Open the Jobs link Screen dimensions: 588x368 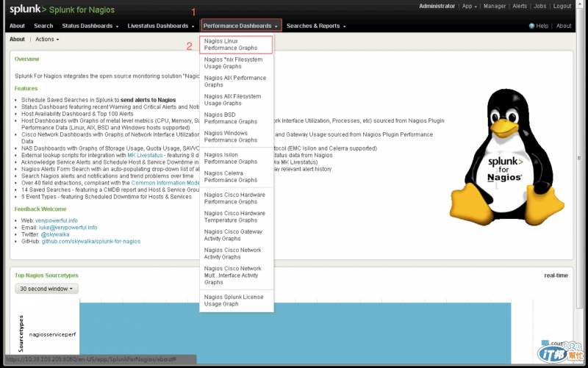coord(540,6)
